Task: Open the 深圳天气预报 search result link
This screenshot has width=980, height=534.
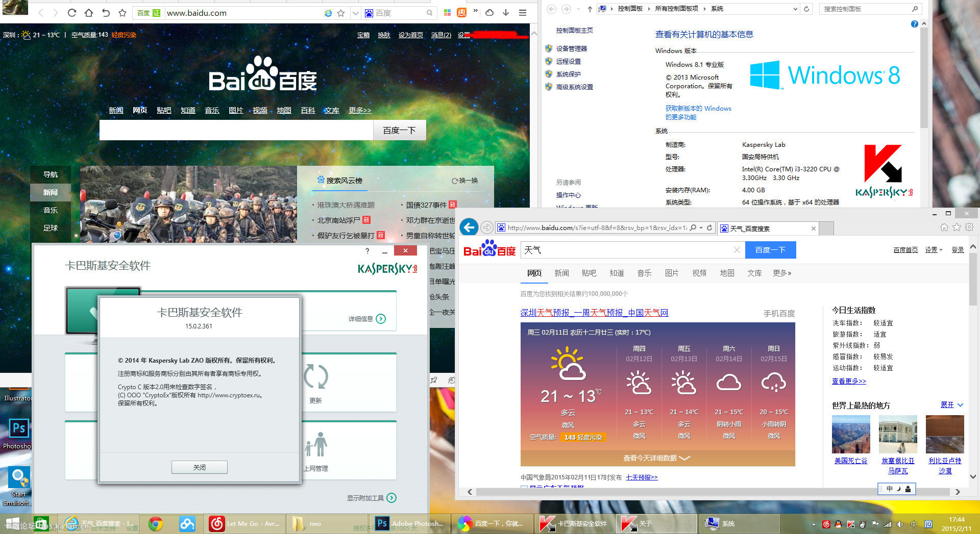Action: pyautogui.click(x=594, y=313)
